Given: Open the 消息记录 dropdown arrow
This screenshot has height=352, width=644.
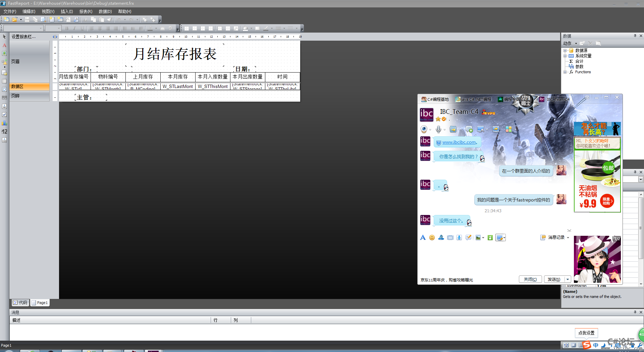Looking at the screenshot, I should coord(568,237).
